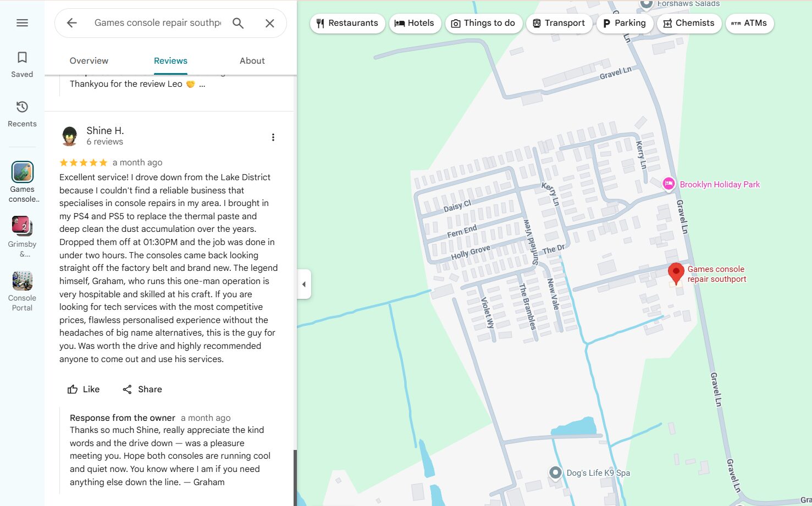This screenshot has width=812, height=506.
Task: Click Forshaws Salads map marker
Action: [647, 4]
